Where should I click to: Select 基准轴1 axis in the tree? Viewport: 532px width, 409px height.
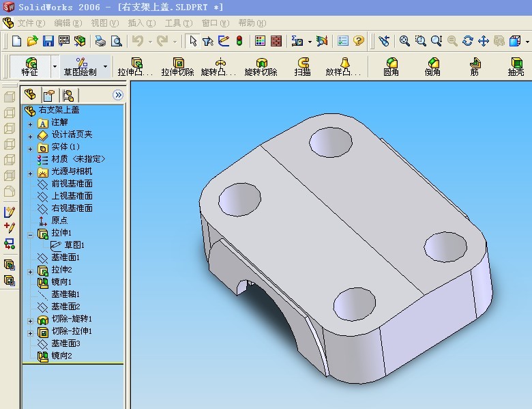(x=59, y=294)
